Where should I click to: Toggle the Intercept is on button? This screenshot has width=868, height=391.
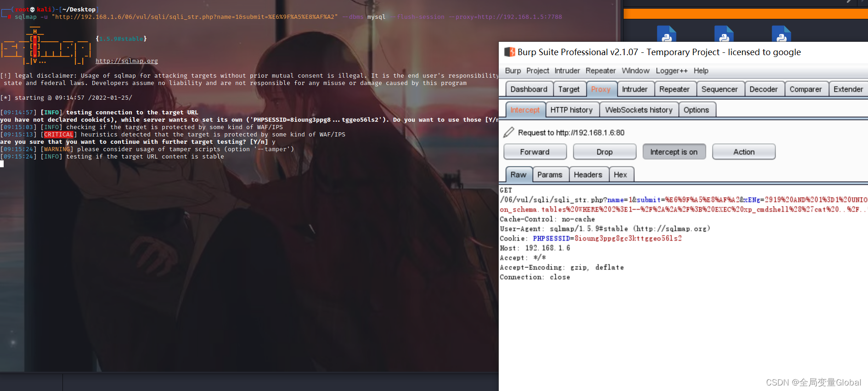[x=674, y=152]
